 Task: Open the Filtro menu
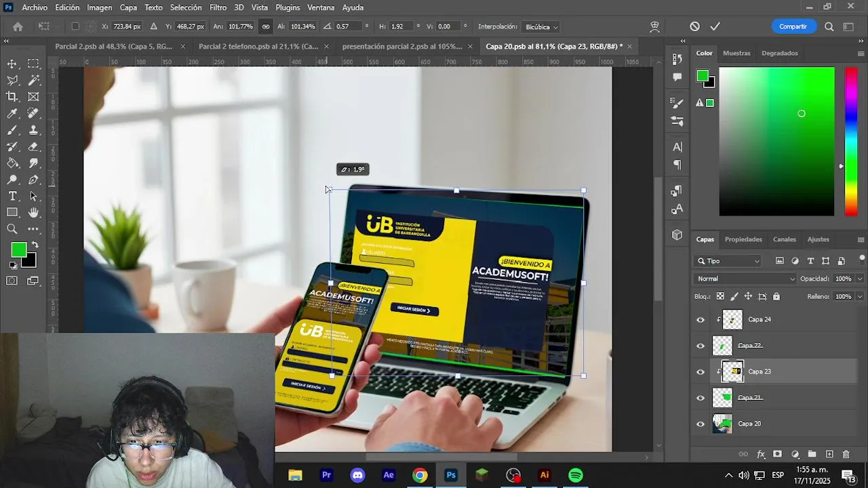tap(218, 7)
